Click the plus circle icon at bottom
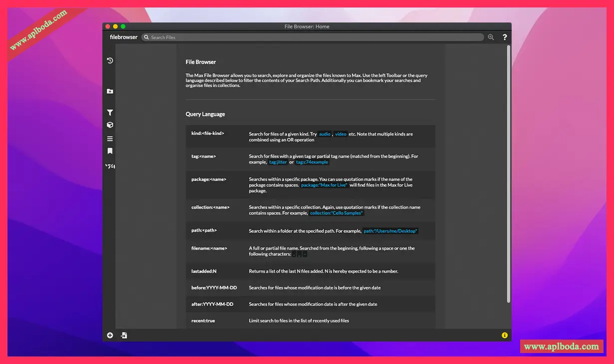This screenshot has width=614, height=364. tap(110, 336)
